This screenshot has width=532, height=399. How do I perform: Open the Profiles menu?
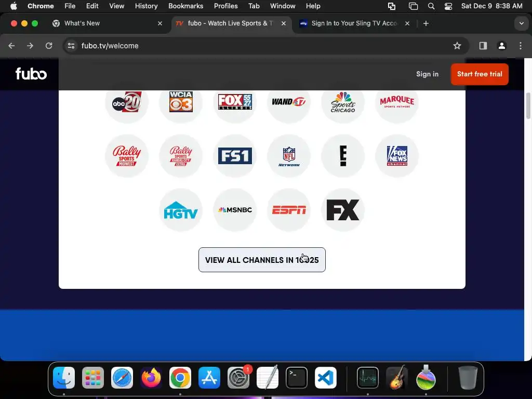pyautogui.click(x=225, y=6)
